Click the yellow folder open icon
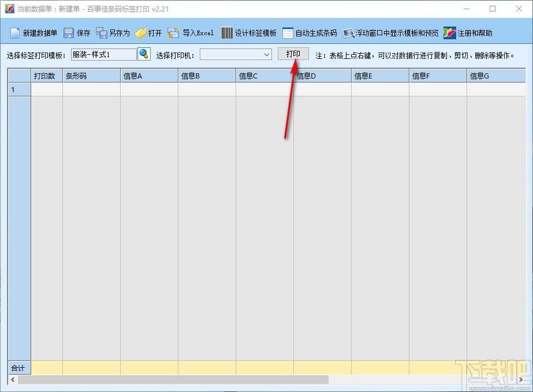 click(x=140, y=33)
